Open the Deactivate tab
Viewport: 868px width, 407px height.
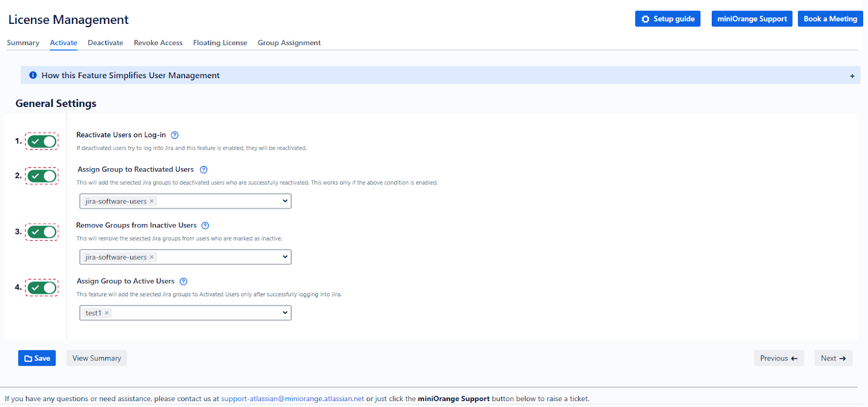click(105, 43)
